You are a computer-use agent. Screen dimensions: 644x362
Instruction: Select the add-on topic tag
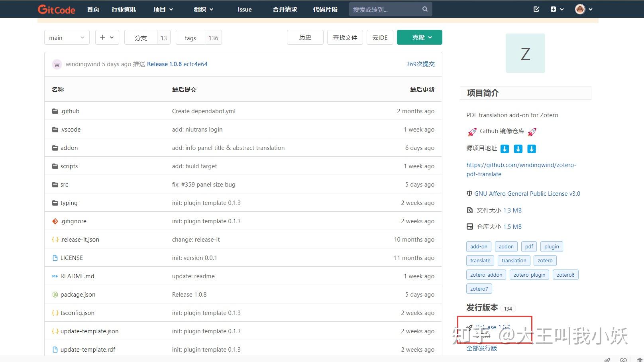tap(479, 247)
